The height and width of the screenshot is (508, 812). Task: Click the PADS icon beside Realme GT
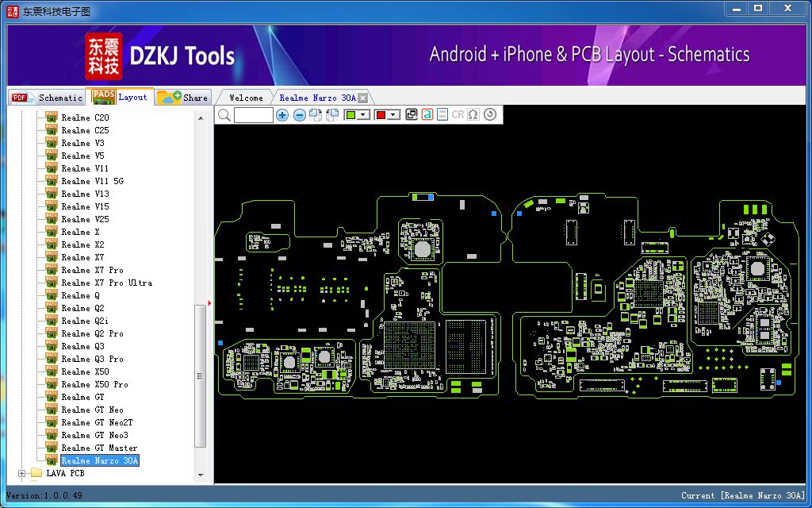pos(52,397)
